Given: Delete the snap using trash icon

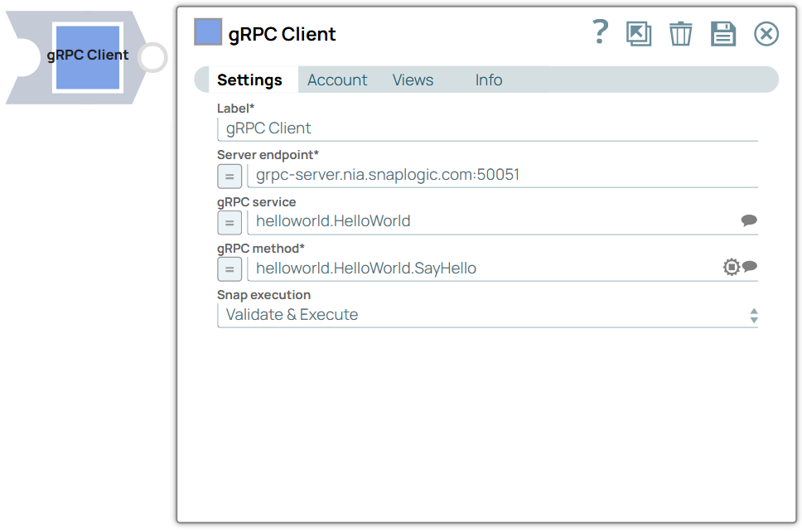Looking at the screenshot, I should coord(680,34).
